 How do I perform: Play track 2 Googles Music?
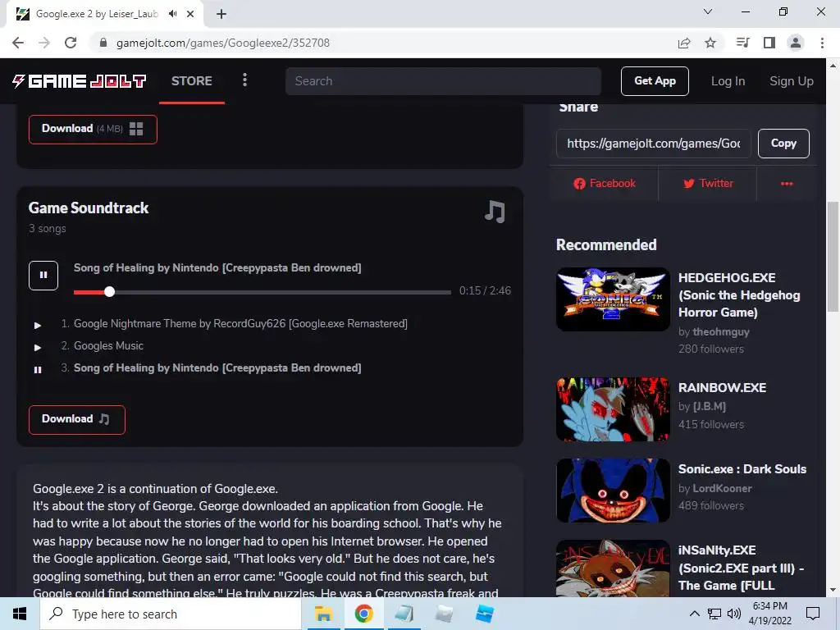38,347
